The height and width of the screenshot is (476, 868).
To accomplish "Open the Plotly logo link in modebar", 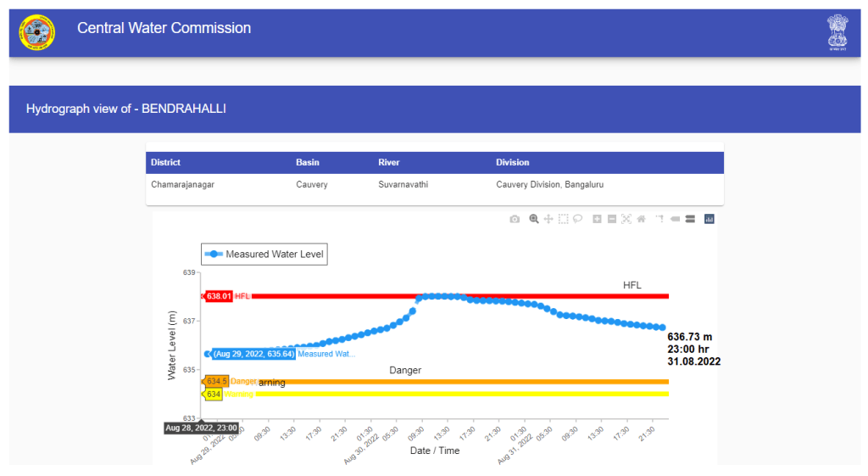I will click(x=709, y=219).
